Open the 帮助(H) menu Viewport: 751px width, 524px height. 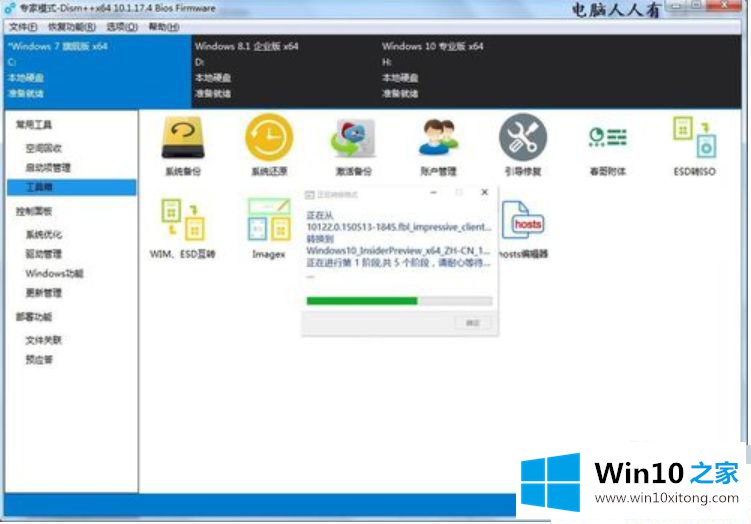pyautogui.click(x=164, y=27)
